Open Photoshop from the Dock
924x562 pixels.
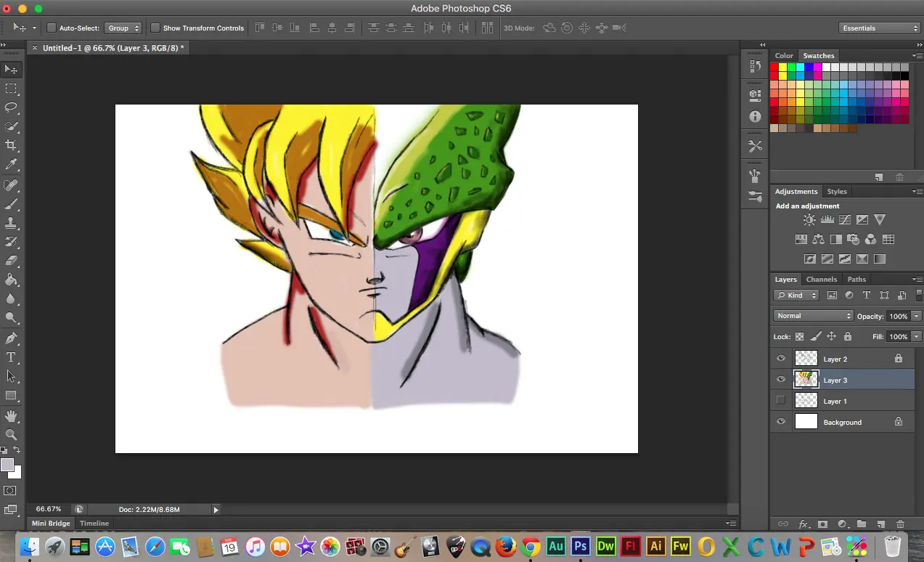(x=580, y=546)
